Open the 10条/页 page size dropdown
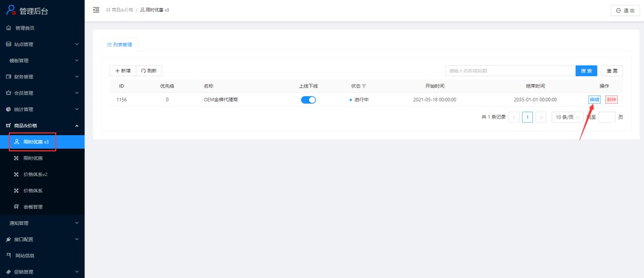This screenshot has height=278, width=644. pyautogui.click(x=567, y=117)
